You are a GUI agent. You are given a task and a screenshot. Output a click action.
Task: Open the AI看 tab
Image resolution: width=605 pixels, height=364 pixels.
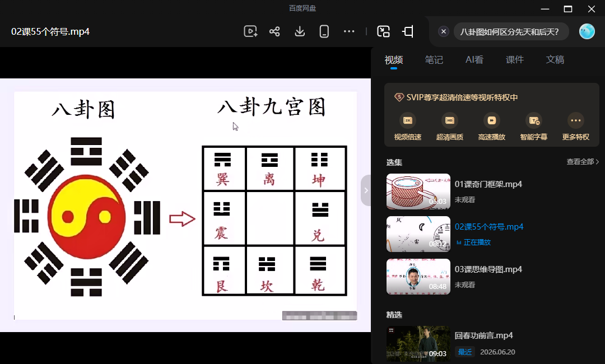(474, 60)
